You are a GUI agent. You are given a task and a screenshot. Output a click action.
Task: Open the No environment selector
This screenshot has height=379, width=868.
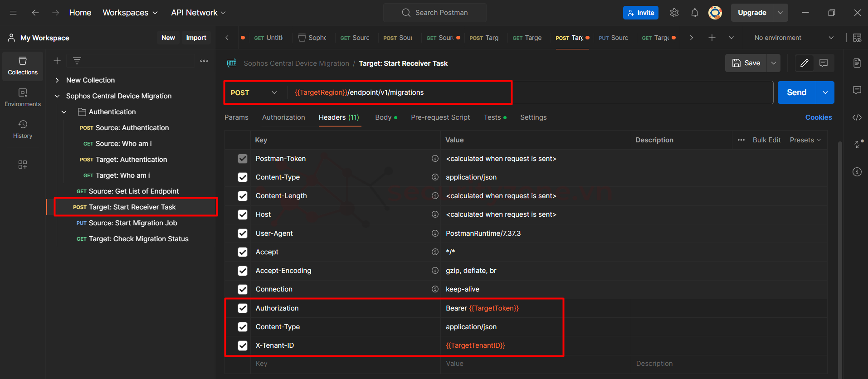tap(794, 38)
